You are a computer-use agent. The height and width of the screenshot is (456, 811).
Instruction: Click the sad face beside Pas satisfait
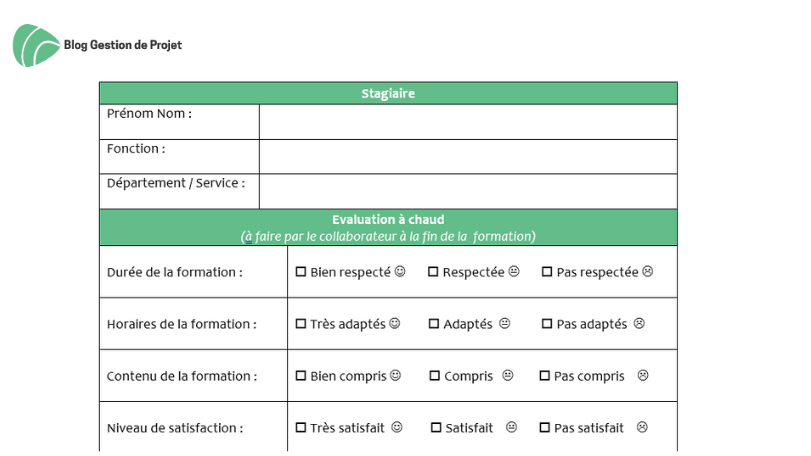click(642, 427)
